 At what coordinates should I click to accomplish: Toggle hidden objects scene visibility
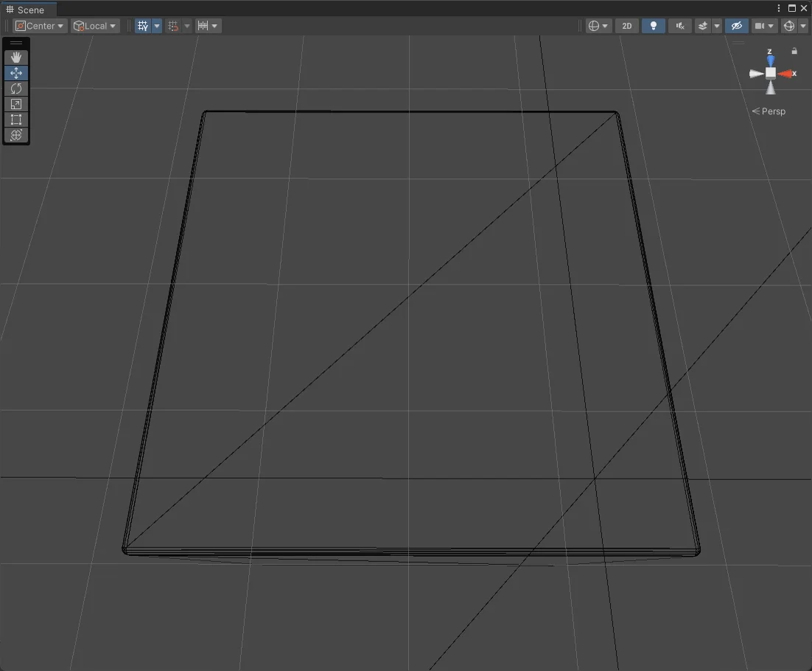[736, 26]
